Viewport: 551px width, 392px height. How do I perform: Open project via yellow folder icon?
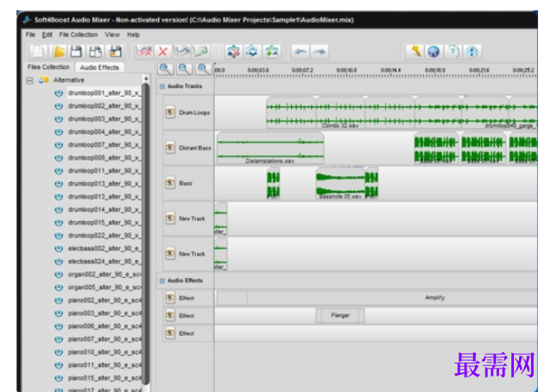click(x=58, y=52)
